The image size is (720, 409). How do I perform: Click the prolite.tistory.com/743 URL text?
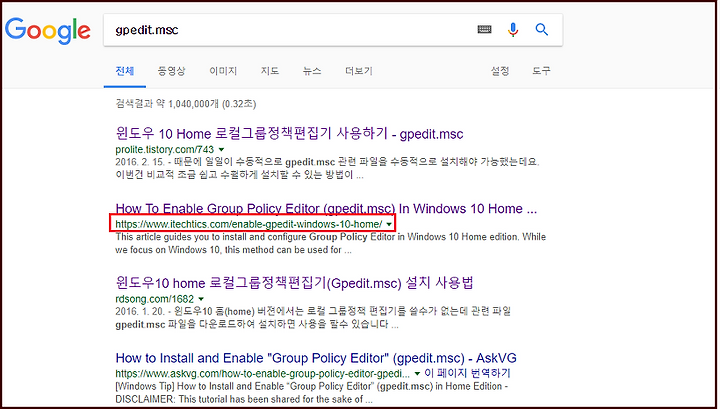tap(164, 150)
